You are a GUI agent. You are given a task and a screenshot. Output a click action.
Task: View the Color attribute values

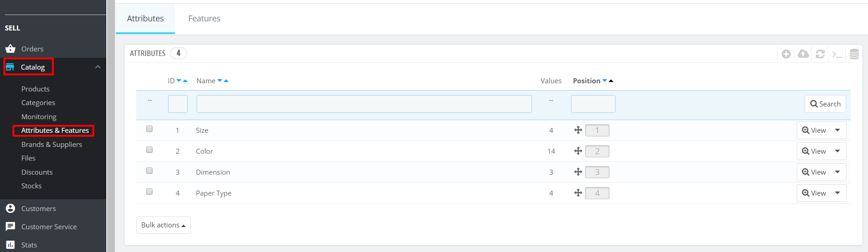pyautogui.click(x=814, y=151)
